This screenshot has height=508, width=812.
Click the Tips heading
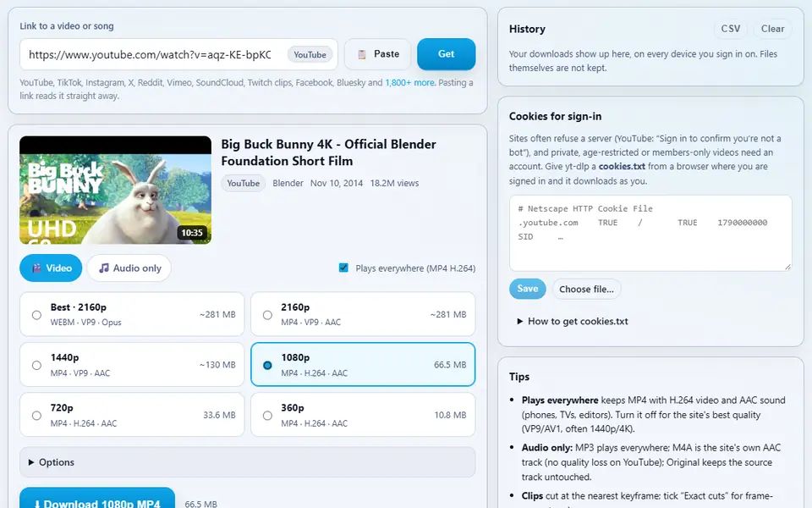coord(518,376)
